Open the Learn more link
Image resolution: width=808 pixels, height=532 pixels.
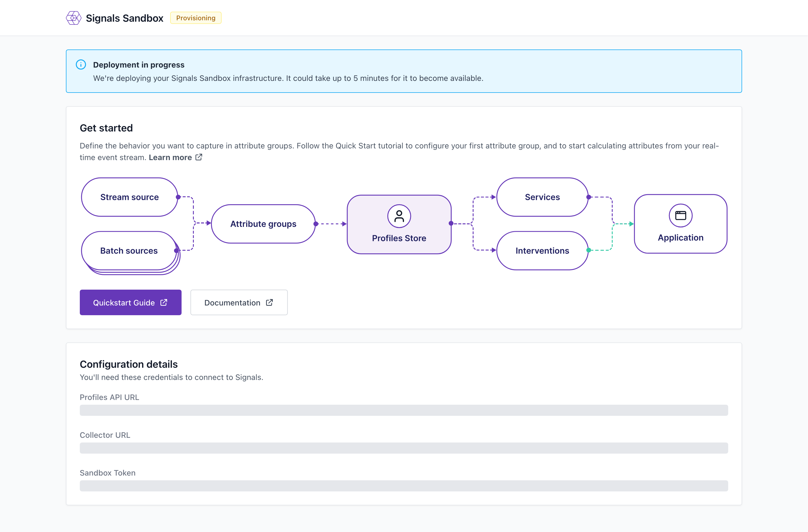(170, 157)
